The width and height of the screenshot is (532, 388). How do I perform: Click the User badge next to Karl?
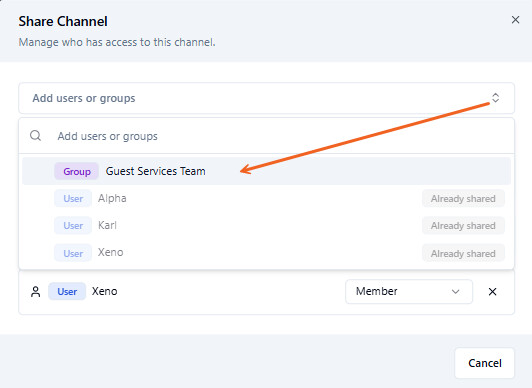73,226
